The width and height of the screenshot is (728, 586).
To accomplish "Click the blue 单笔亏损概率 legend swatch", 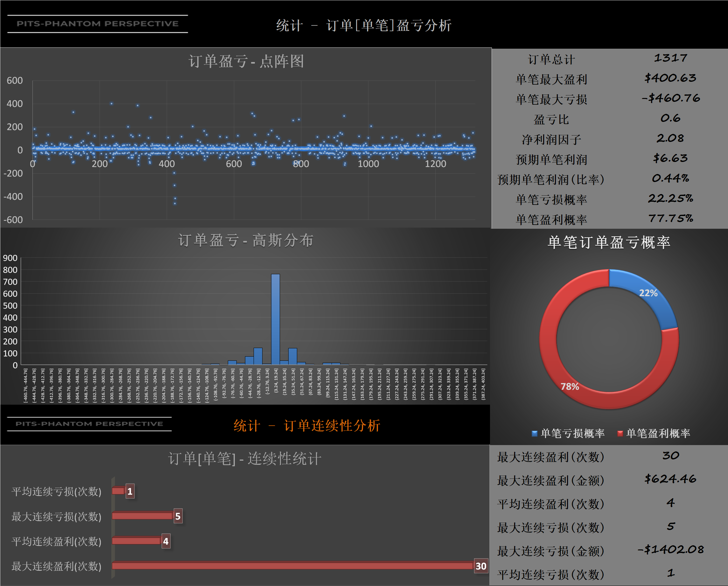I will tap(535, 433).
